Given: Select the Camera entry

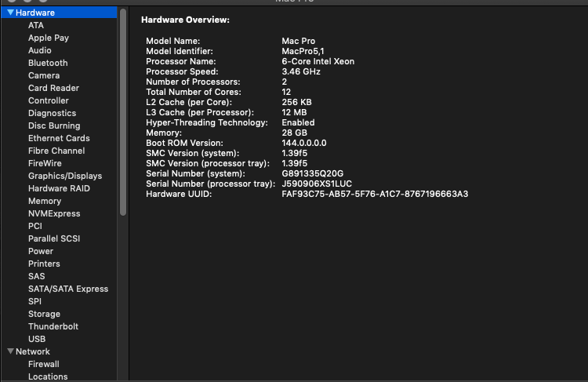Looking at the screenshot, I should click(x=44, y=75).
